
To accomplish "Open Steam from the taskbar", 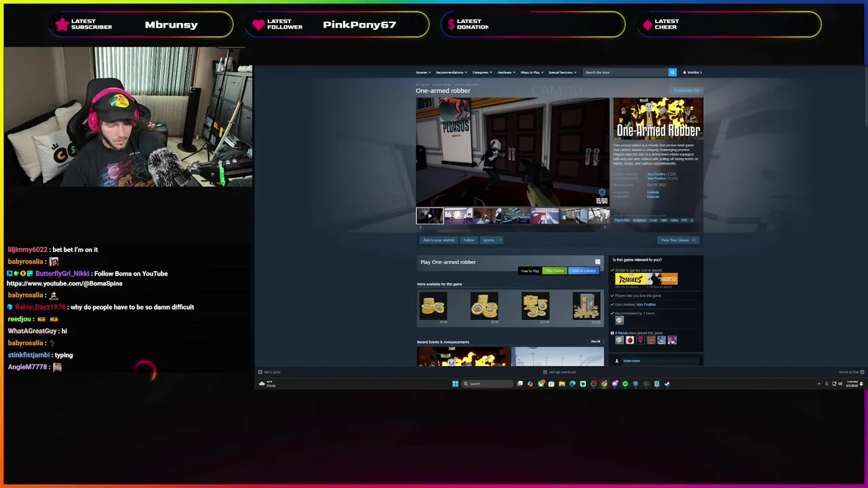I will click(x=667, y=384).
